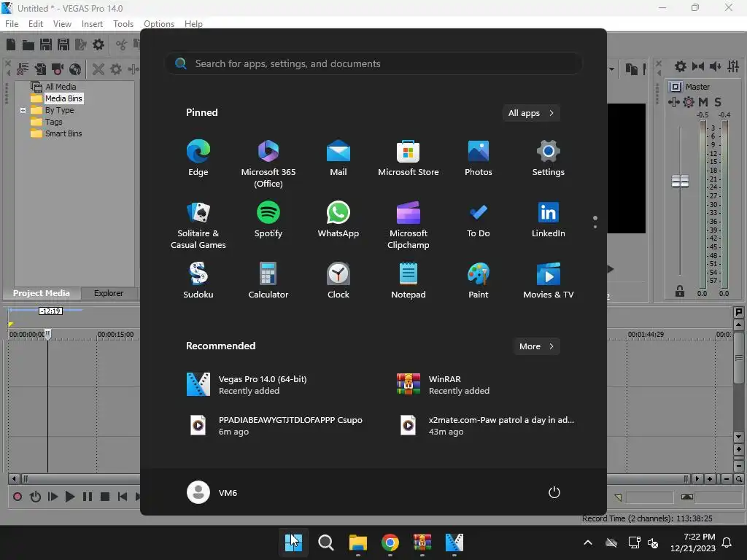
Task: Switch to the Project Media tab
Action: 42,293
